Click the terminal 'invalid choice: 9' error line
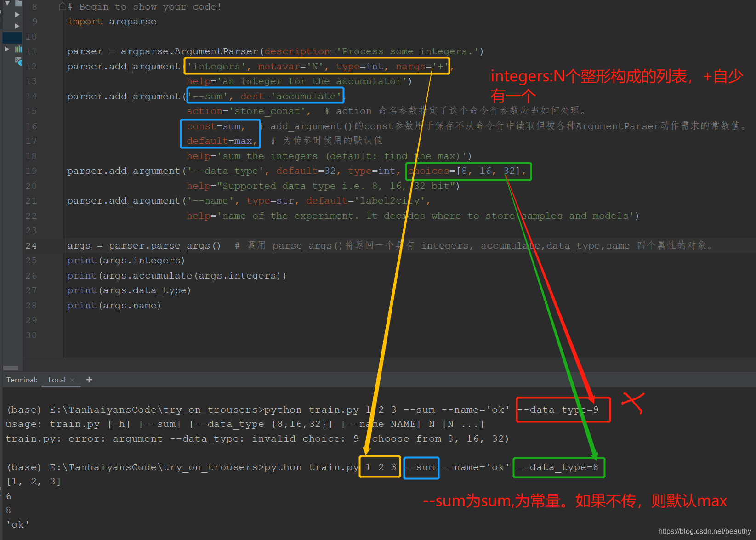Viewport: 756px width, 540px height. [x=257, y=439]
